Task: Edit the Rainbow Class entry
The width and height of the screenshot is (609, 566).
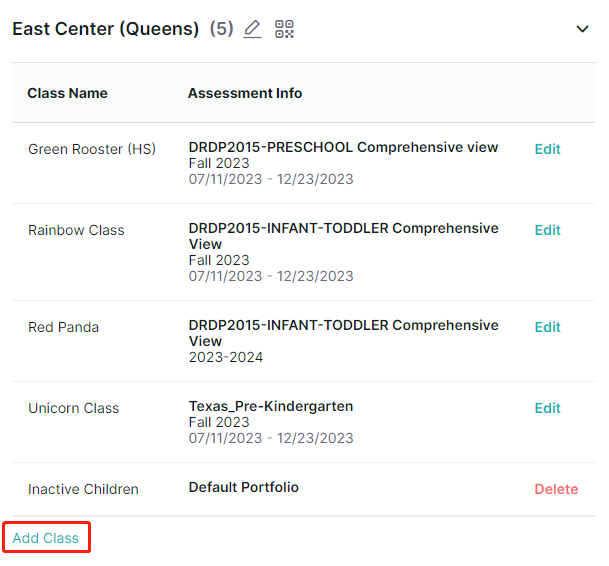Action: (547, 230)
